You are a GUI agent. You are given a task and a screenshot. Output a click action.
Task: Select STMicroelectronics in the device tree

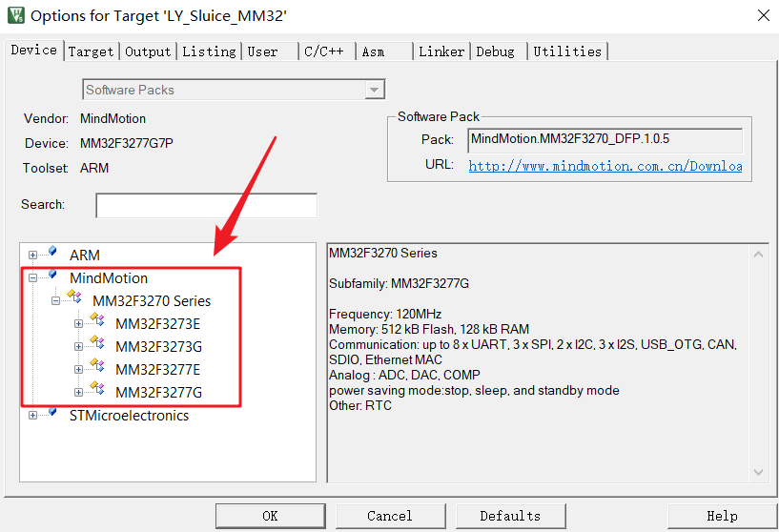click(129, 416)
